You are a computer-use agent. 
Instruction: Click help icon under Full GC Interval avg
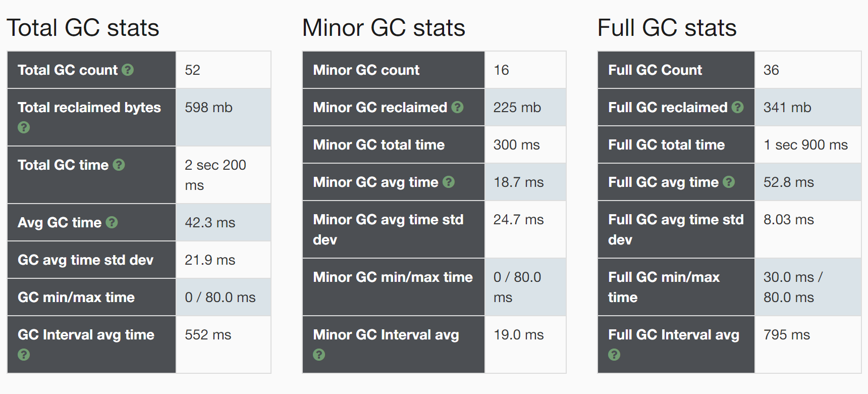[614, 355]
